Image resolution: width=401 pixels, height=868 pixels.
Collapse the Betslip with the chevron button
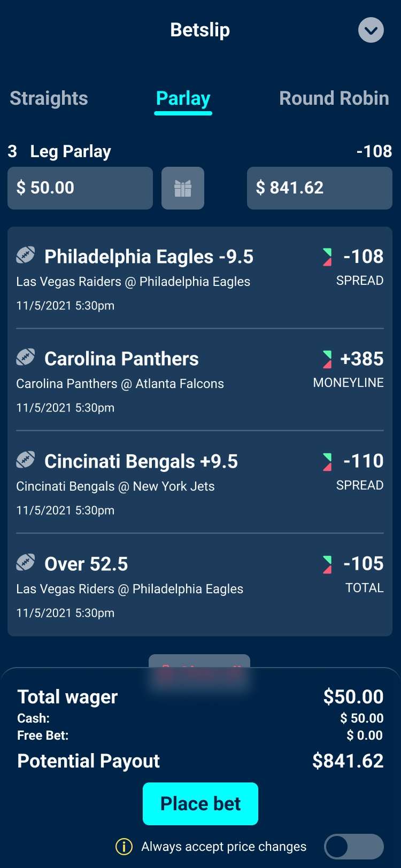371,30
